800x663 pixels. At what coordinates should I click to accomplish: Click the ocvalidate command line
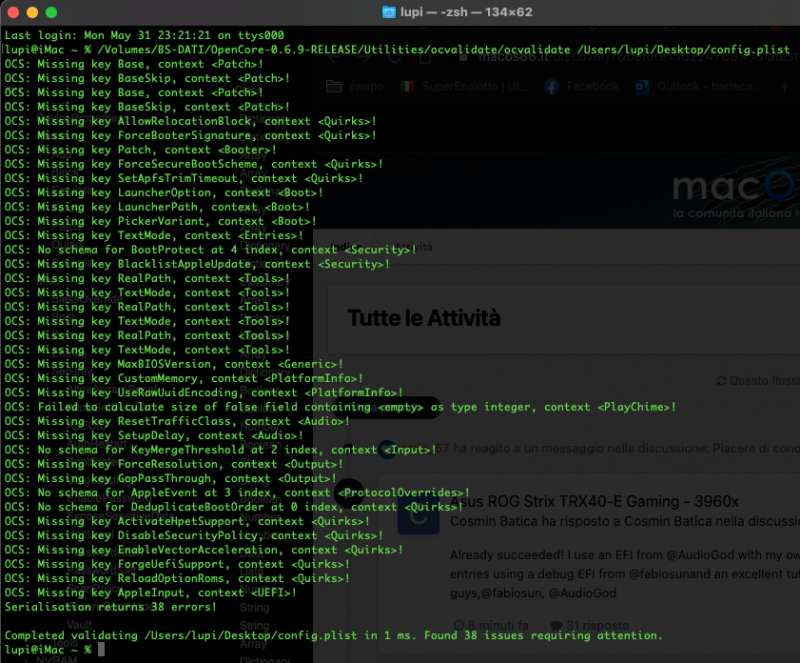click(x=397, y=50)
